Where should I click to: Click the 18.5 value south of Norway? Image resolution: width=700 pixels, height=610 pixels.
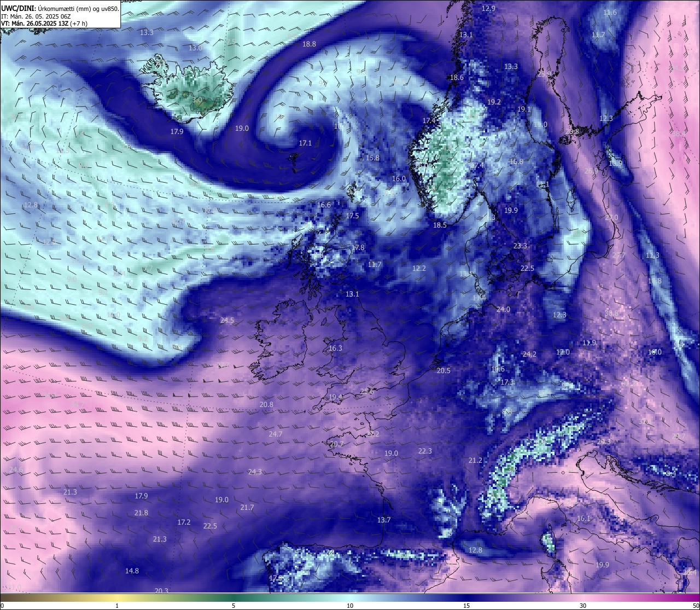[440, 225]
